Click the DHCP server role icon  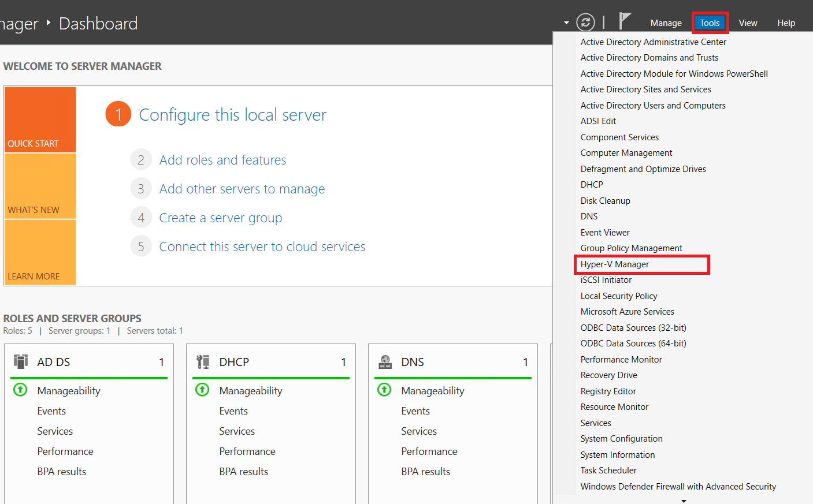click(202, 361)
